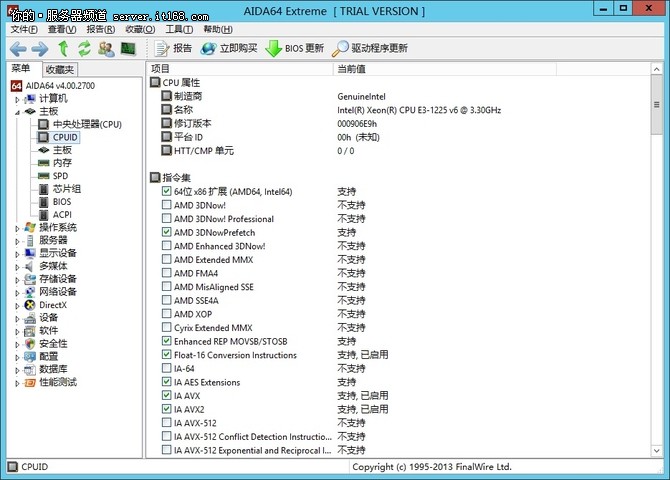
Task: Select the SPD memory icon
Action: [43, 176]
